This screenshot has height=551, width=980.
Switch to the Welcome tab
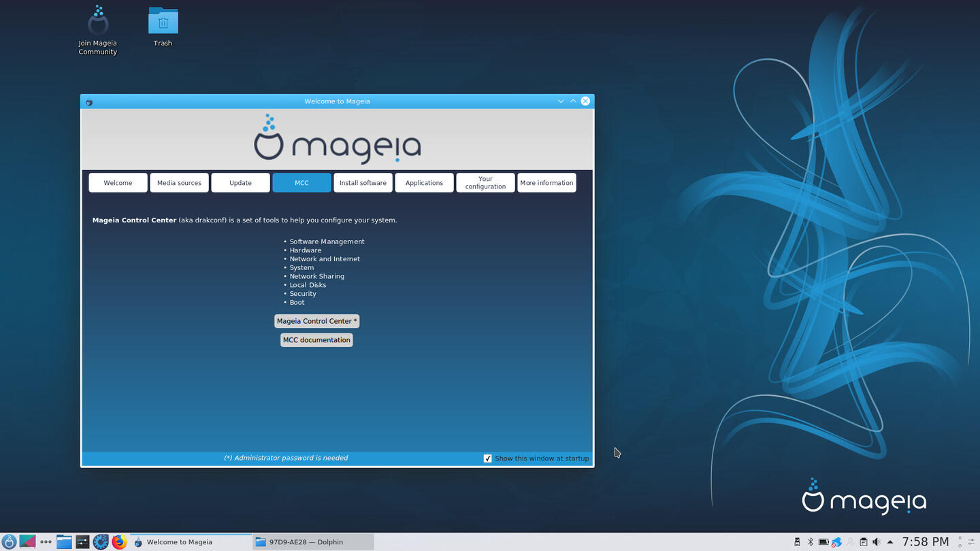pyautogui.click(x=118, y=182)
